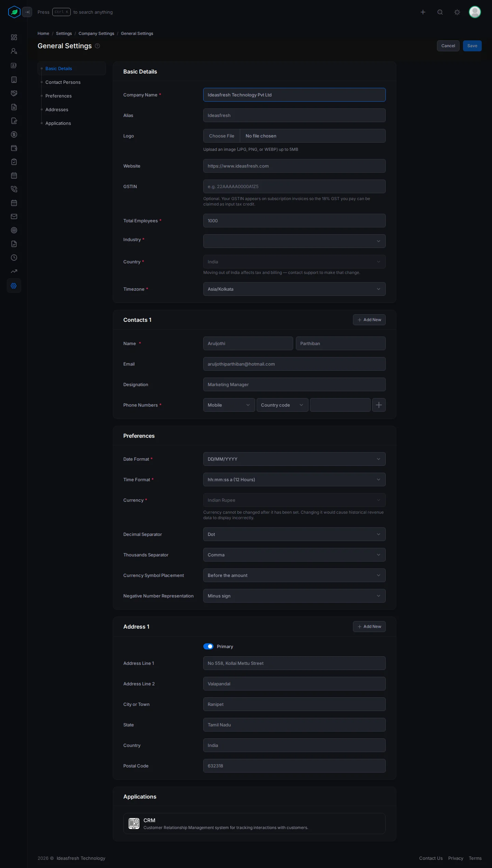
Task: Open the dashboard grid icon in sidebar
Action: 14,37
